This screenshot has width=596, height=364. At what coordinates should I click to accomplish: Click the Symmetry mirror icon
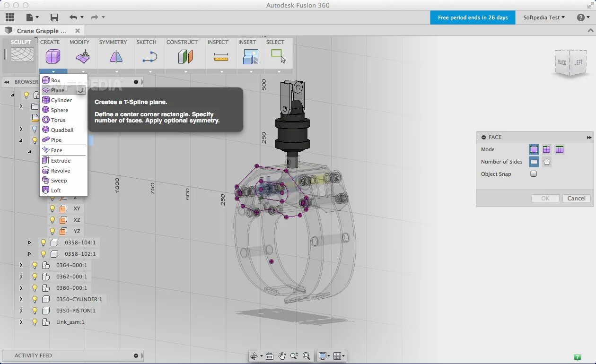[116, 57]
